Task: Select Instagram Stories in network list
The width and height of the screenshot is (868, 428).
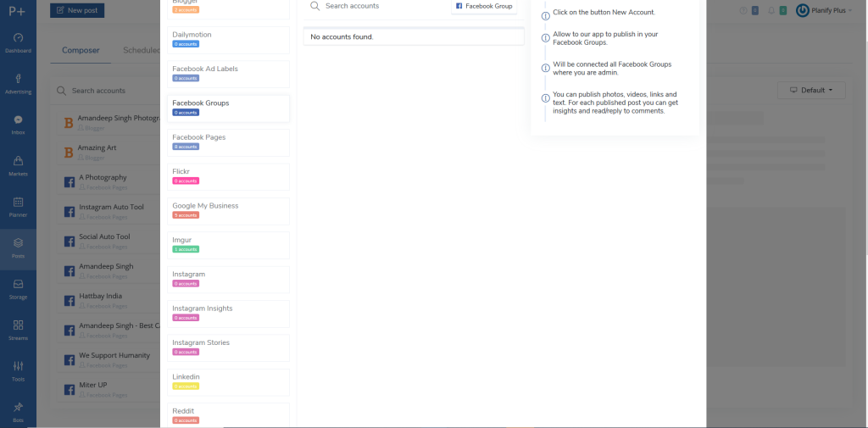Action: click(229, 347)
